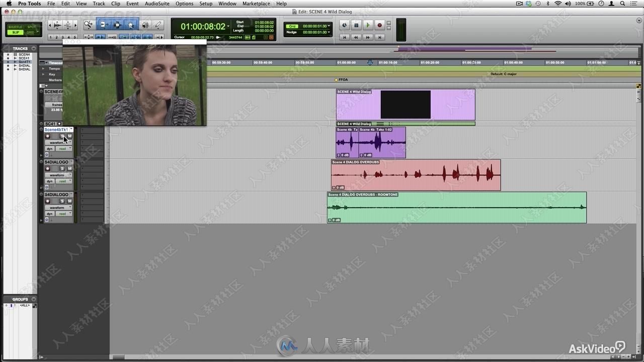Screen dimensions: 644x362
Task: Click the Rewind transport button
Action: tap(356, 37)
